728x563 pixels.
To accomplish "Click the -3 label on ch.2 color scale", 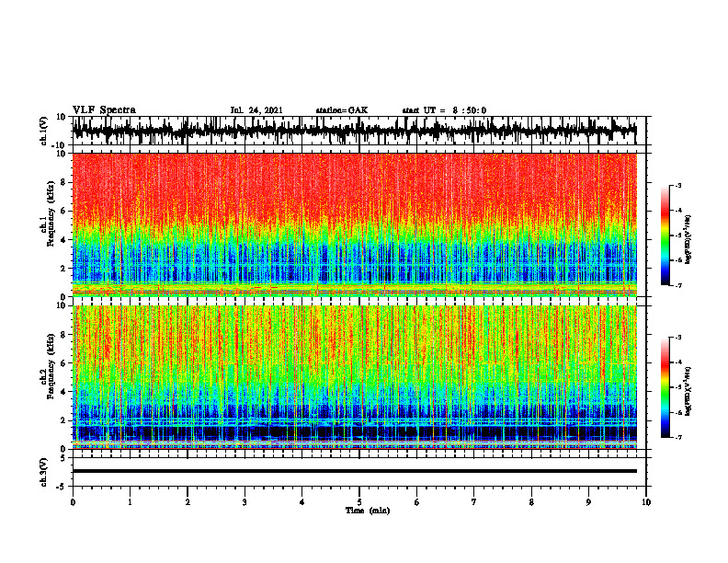I will (x=678, y=338).
